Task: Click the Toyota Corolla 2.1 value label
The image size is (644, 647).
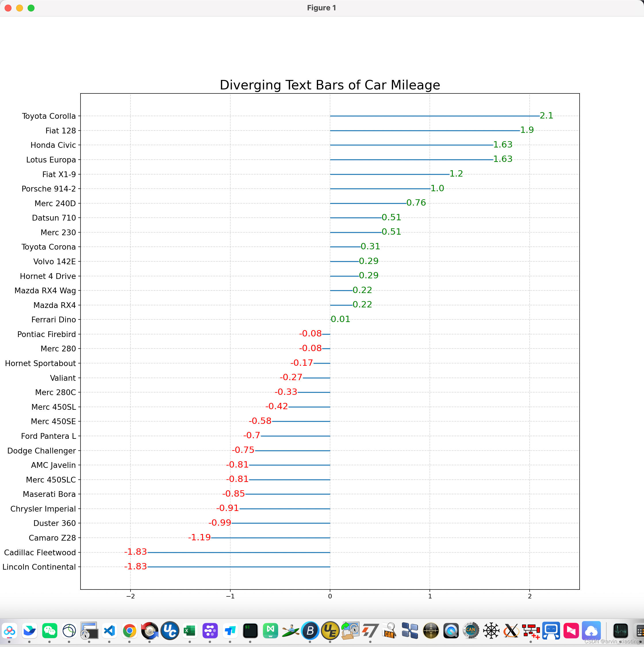Action: point(546,116)
